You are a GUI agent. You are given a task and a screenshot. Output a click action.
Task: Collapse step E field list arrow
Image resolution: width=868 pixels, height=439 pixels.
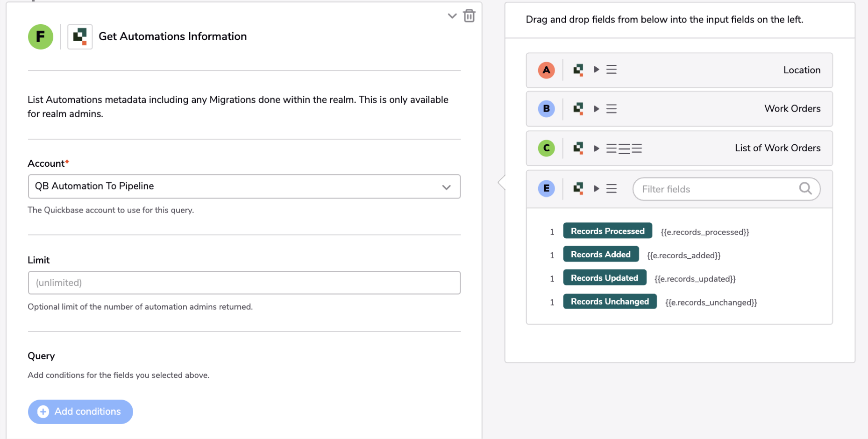coord(597,189)
